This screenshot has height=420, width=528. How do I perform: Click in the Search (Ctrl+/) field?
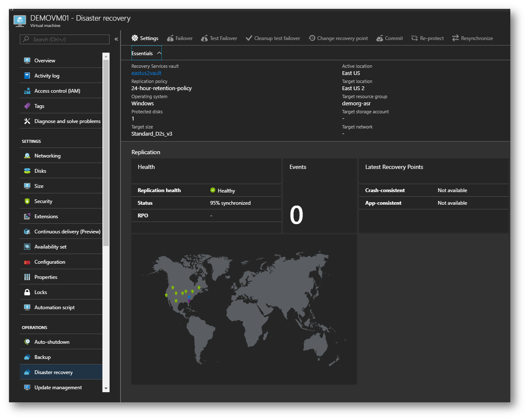(x=64, y=39)
